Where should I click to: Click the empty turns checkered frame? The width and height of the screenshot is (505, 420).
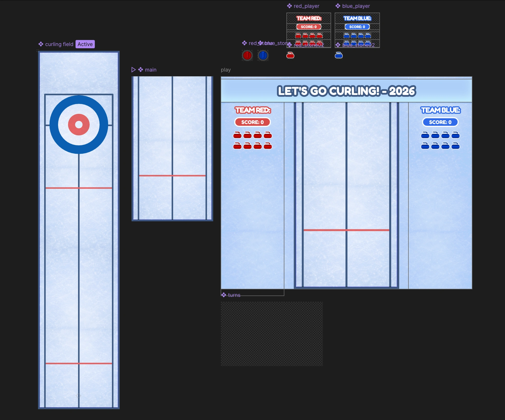point(272,333)
